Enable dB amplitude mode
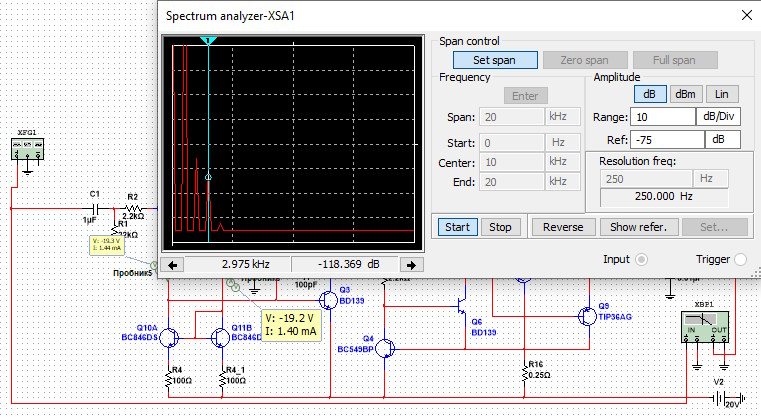 pos(649,93)
